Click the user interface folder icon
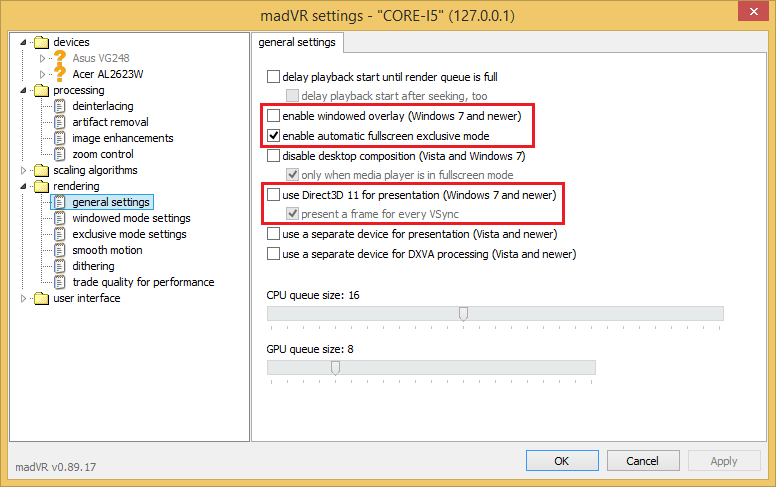776x487 pixels. click(x=41, y=298)
